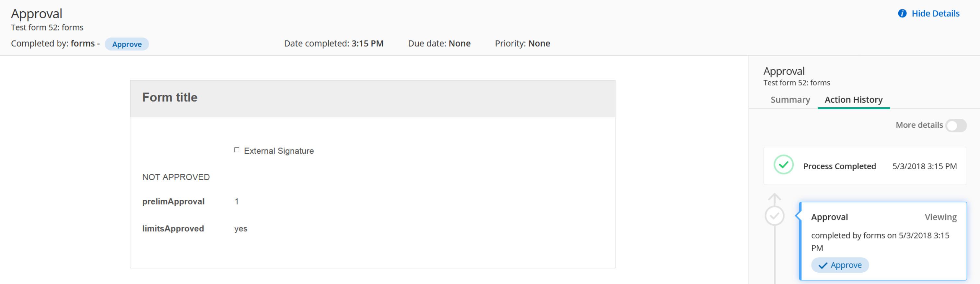Click the Due date None text
The image size is (980, 284).
pyautogui.click(x=459, y=43)
